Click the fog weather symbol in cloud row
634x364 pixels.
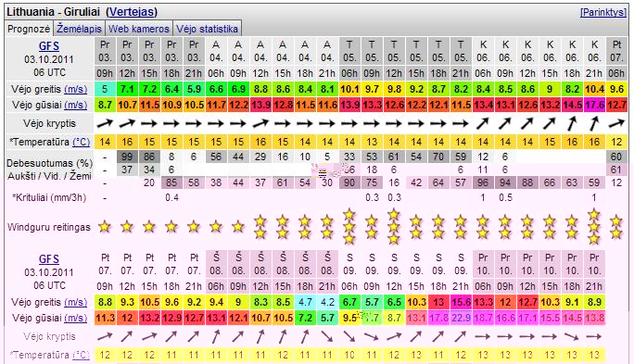[x=323, y=174]
